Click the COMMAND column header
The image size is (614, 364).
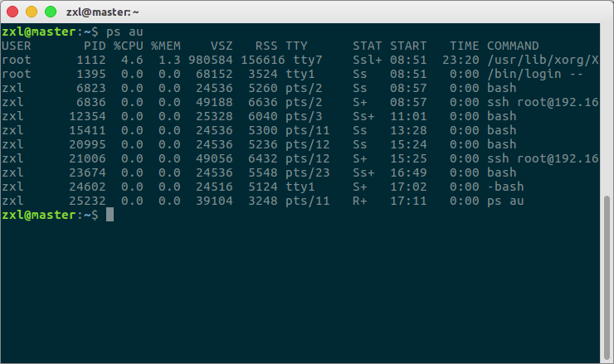click(513, 46)
